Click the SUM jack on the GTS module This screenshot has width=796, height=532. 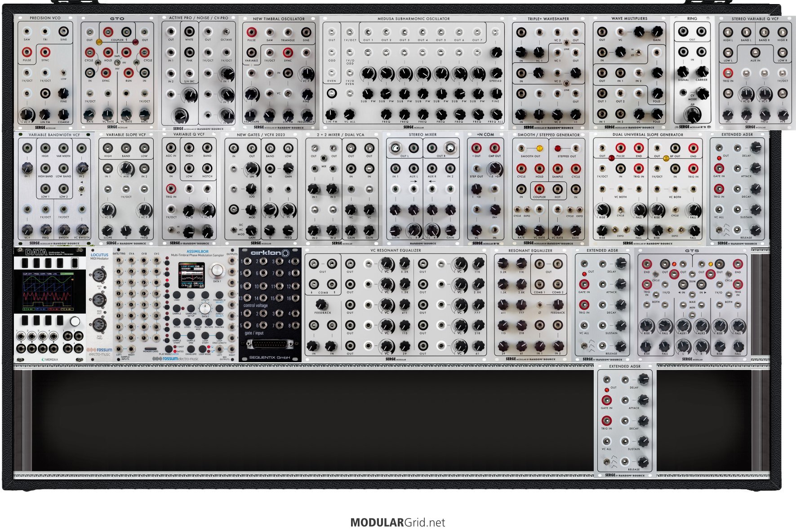pyautogui.click(x=692, y=274)
